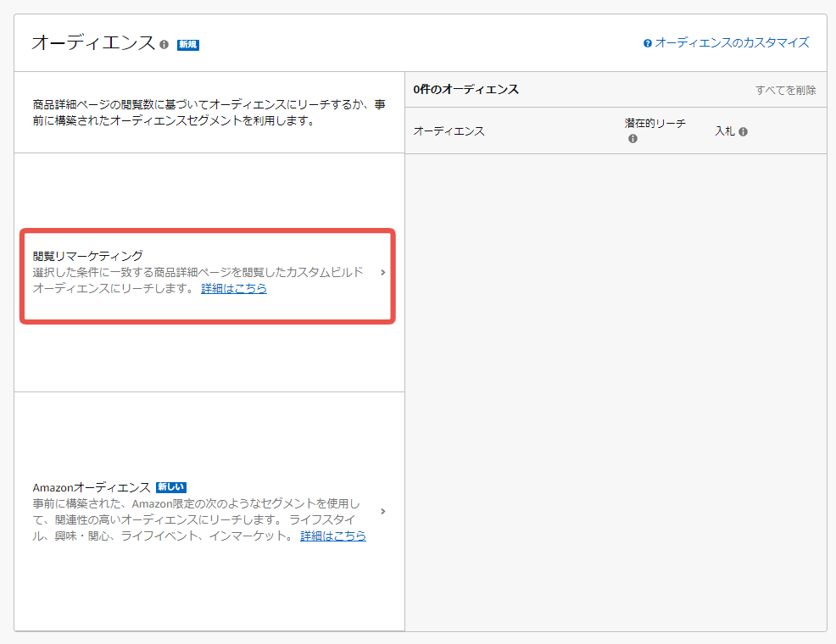The height and width of the screenshot is (644, 836).
Task: Click the 閲覧リマーケティング description text
Action: point(198,272)
